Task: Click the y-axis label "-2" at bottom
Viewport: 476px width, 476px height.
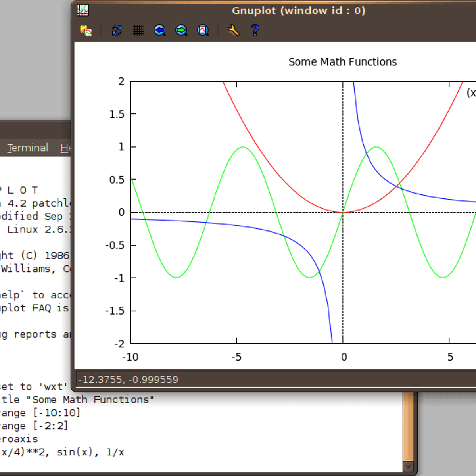Action: click(x=119, y=344)
